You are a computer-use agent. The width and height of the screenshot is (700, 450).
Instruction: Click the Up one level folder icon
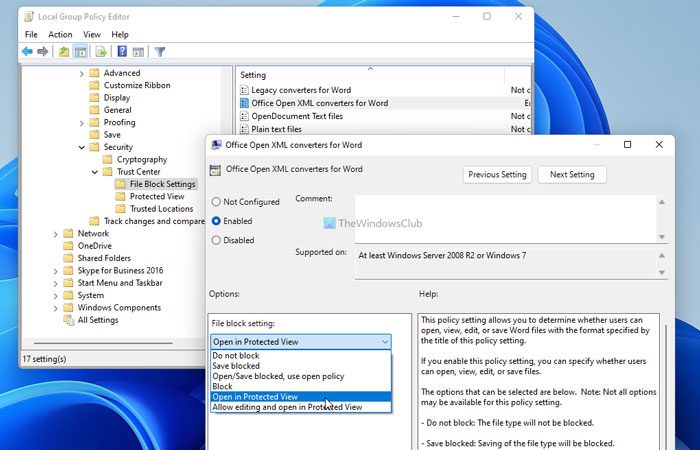point(65,51)
